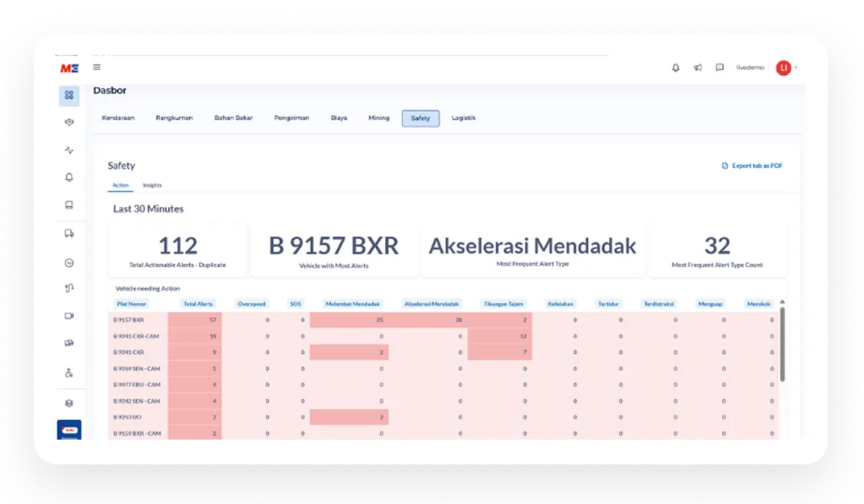Sort by Menguap column header
This screenshot has width=864, height=504.
[709, 304]
